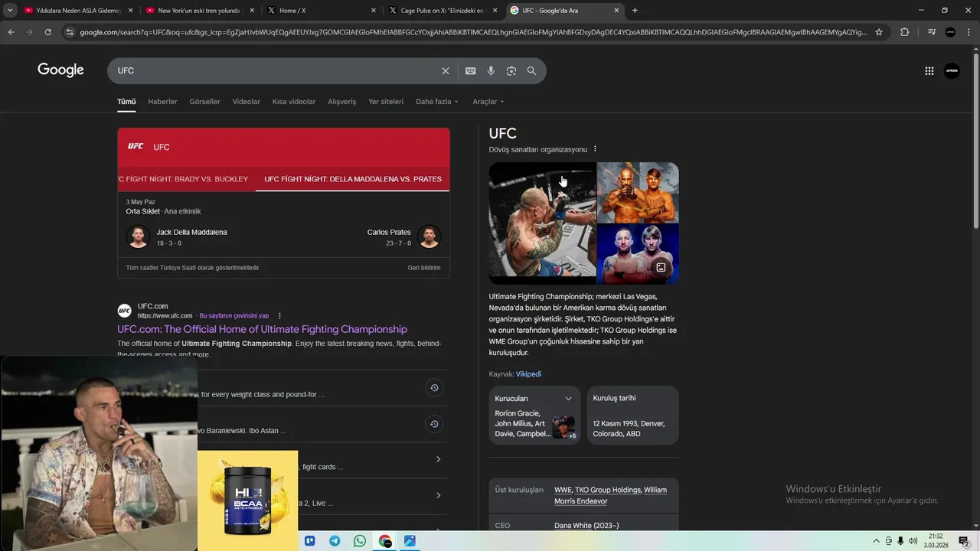Open more options beside Dövüş sanatları organizasyonu
Screen dimensions: 980x551
pos(595,149)
